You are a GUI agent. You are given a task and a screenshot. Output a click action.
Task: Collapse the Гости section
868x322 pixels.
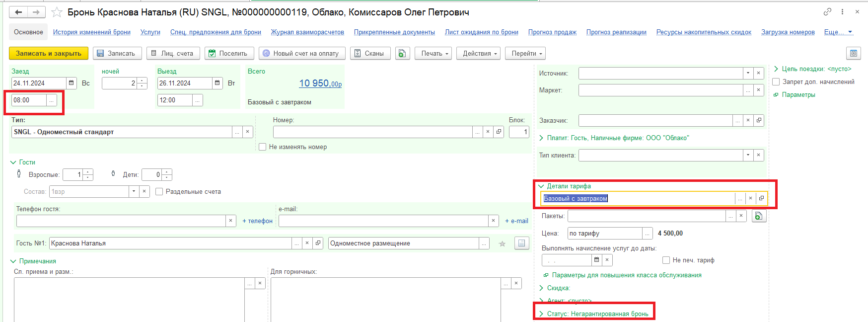[13, 162]
